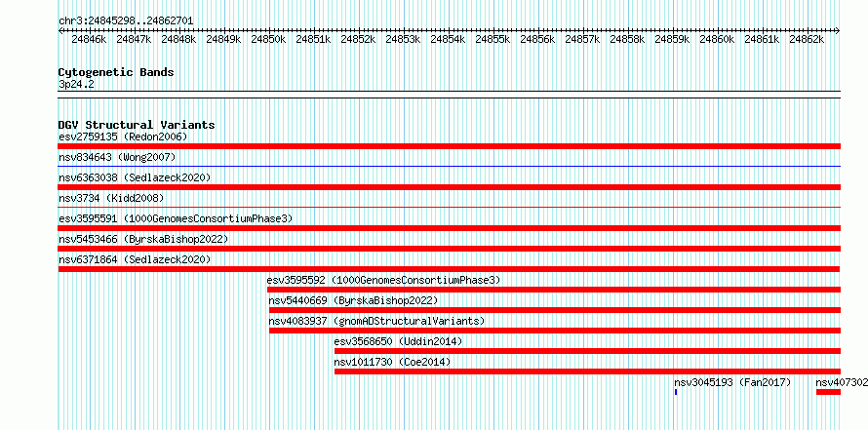The width and height of the screenshot is (868, 430).
Task: Open the esv3595591 (1000GenomesConsortiumPhase3) label
Action: tap(176, 218)
